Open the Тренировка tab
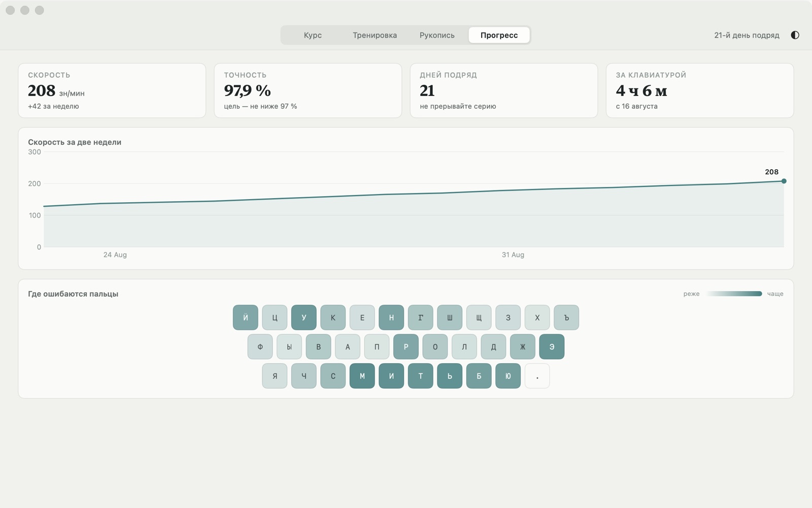Image resolution: width=812 pixels, height=508 pixels. (375, 35)
